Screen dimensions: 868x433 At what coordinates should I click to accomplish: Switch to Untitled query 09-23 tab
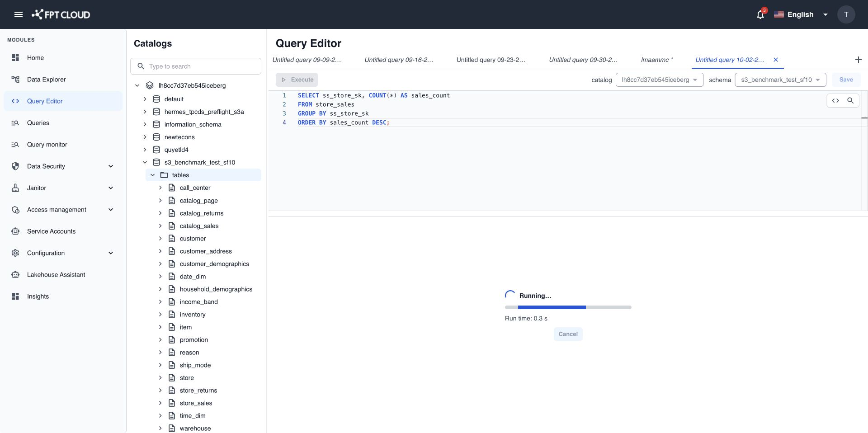[491, 60]
